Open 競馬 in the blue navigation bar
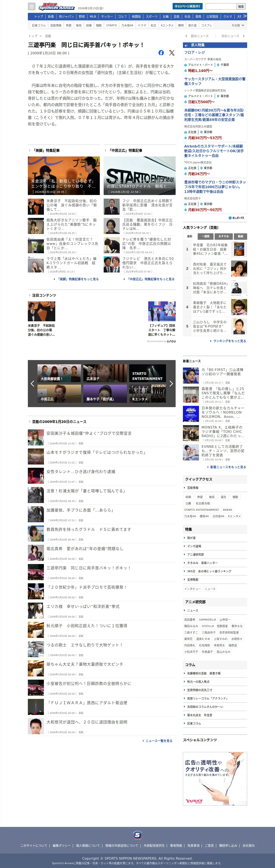 [199, 16]
